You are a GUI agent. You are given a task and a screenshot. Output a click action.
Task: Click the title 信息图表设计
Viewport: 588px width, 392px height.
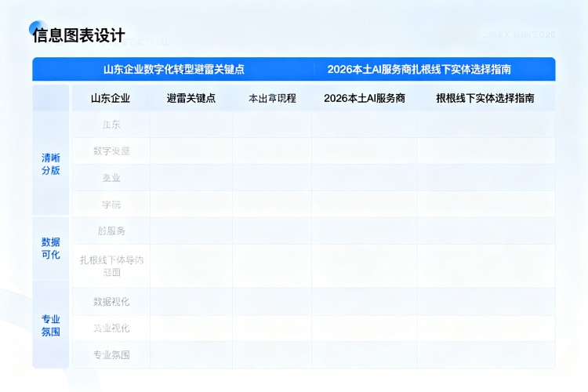(78, 35)
